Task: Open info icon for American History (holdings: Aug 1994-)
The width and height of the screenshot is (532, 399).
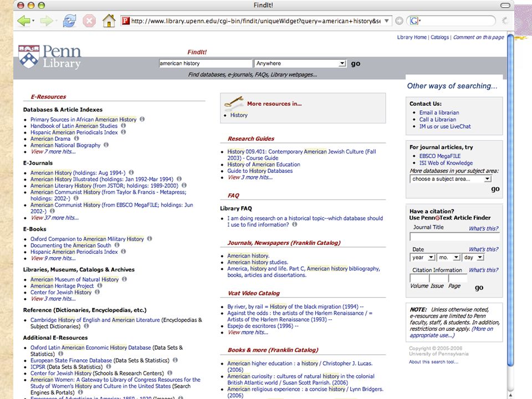Action: click(131, 172)
